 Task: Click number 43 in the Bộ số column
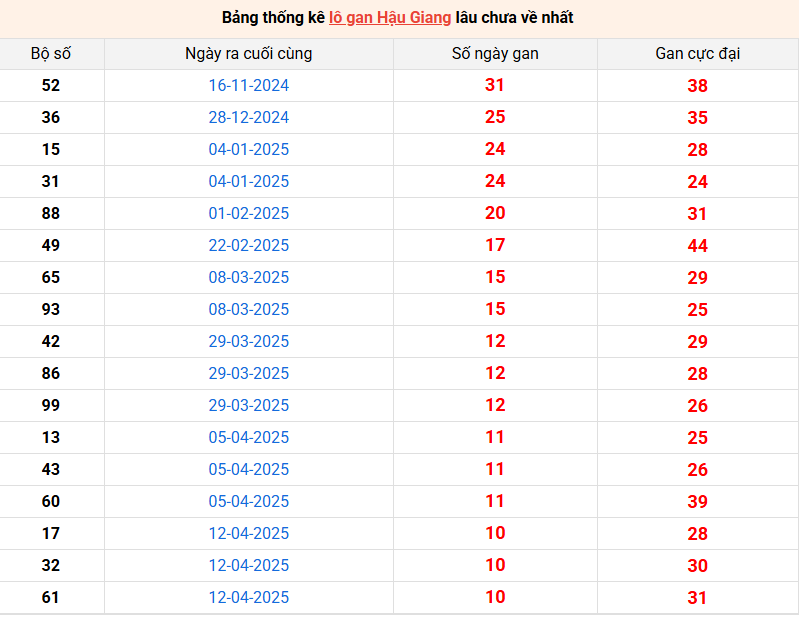tap(51, 470)
